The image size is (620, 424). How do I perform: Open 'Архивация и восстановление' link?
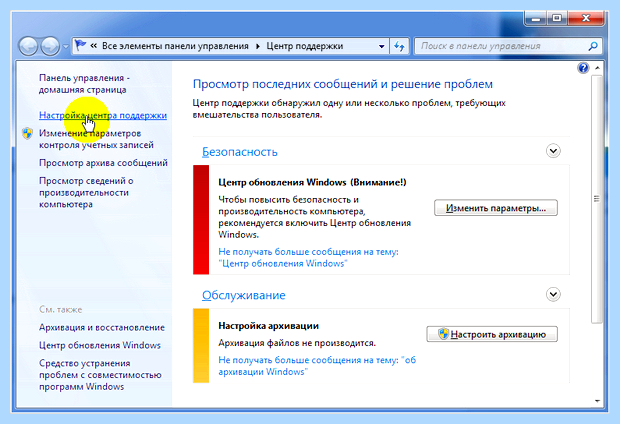pos(102,327)
